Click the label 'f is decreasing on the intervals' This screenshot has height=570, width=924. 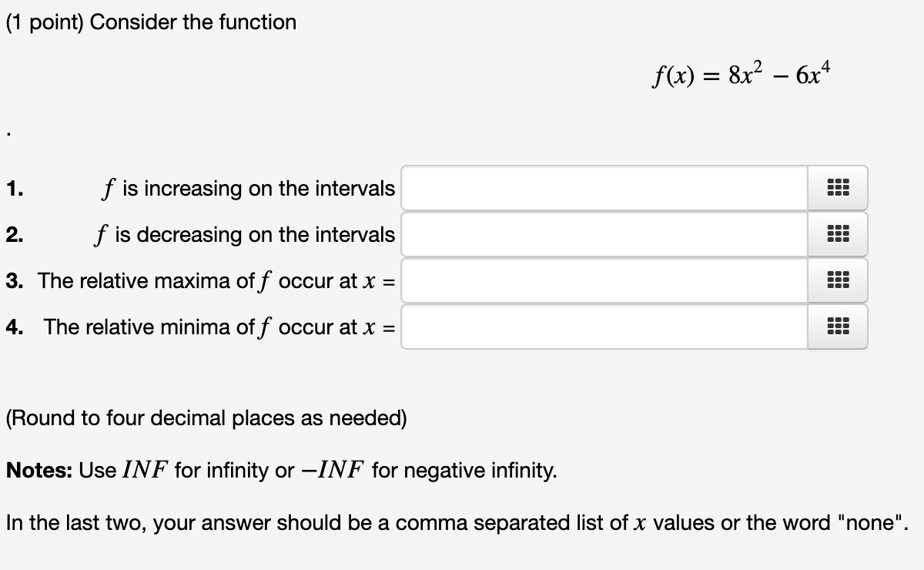click(x=248, y=235)
